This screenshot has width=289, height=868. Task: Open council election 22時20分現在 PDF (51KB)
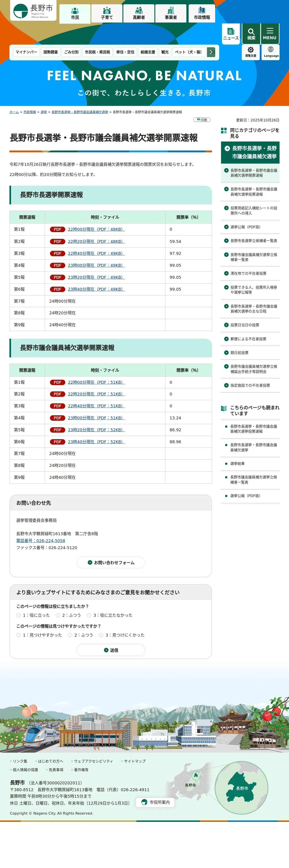click(x=96, y=394)
